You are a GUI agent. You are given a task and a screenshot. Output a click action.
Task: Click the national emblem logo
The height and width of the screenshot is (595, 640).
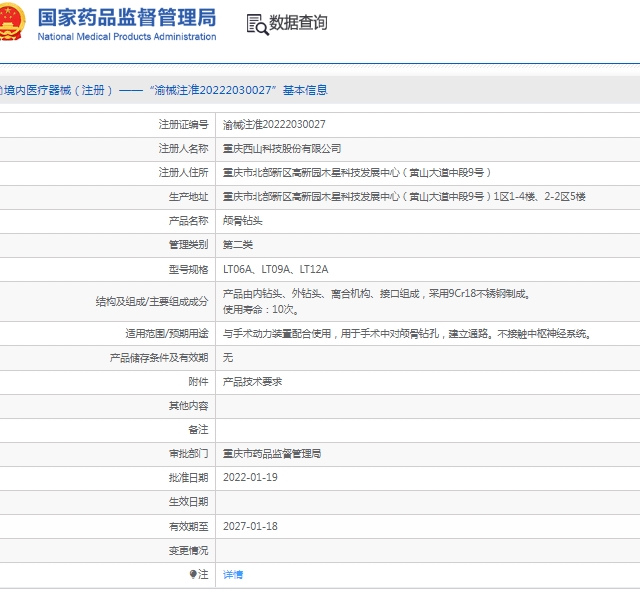pos(12,22)
